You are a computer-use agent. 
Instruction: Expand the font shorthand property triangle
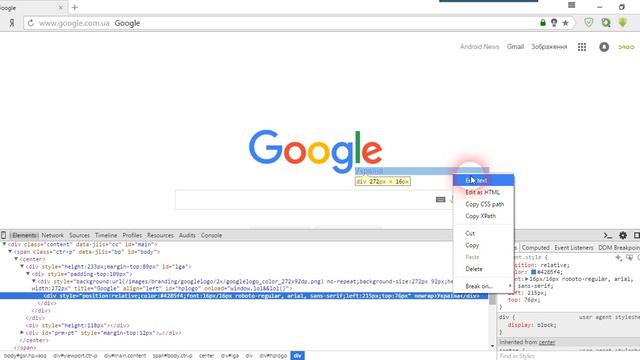click(x=527, y=279)
